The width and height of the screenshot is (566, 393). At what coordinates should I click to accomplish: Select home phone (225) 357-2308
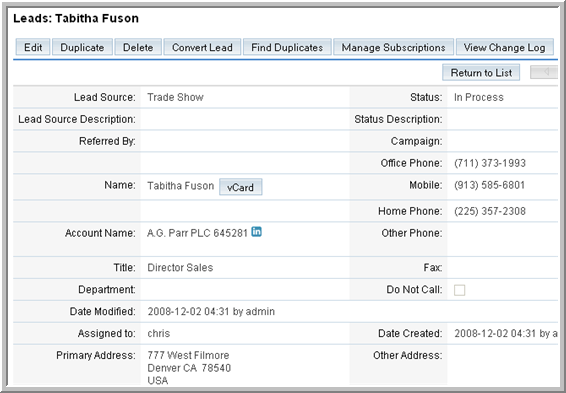coord(490,211)
